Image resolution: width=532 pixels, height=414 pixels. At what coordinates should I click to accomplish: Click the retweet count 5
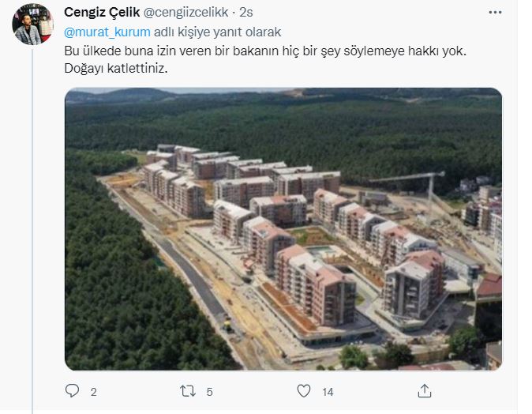click(210, 392)
